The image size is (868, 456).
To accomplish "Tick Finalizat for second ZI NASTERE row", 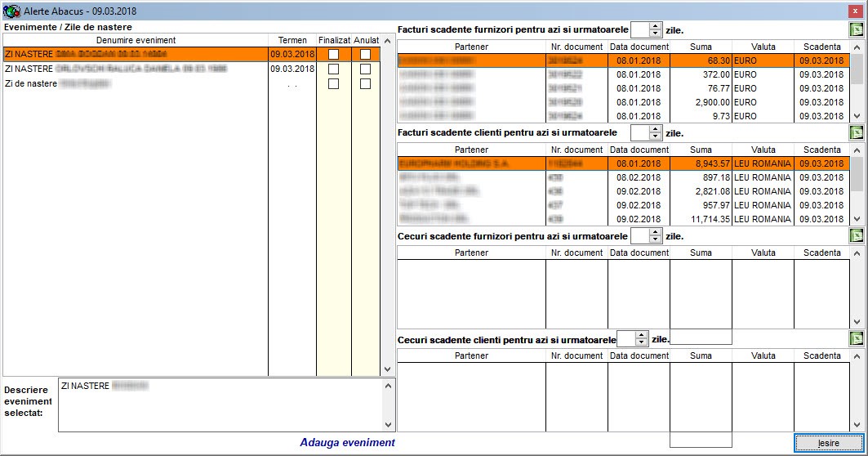I will click(x=333, y=69).
